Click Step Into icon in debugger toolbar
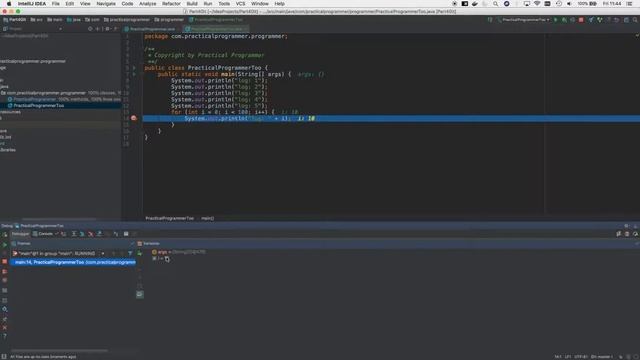The height and width of the screenshot is (360, 640). point(82,234)
